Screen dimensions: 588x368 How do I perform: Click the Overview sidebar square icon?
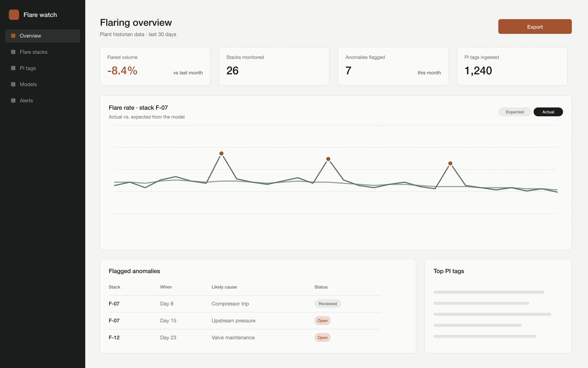(13, 36)
